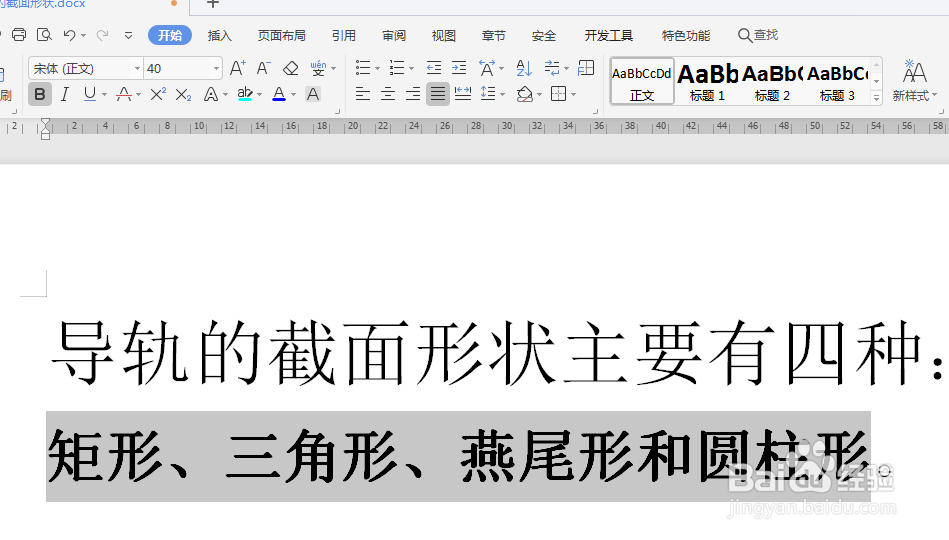Open New Style (新样式) icon
The height and width of the screenshot is (540, 949).
914,80
